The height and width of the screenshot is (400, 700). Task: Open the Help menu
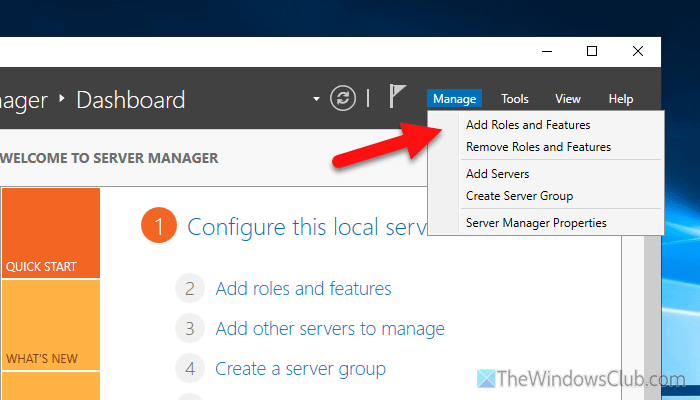pos(621,99)
